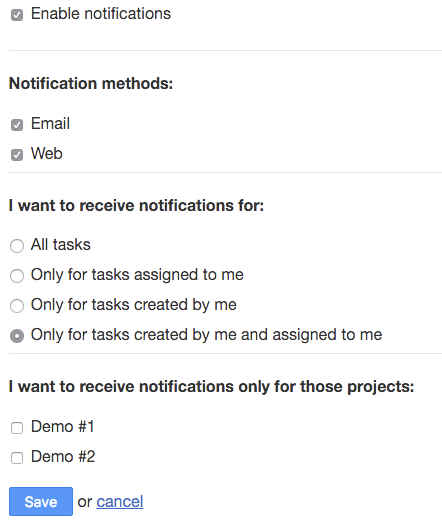
Task: Click the Only for tasks created by me label
Action: [x=134, y=305]
